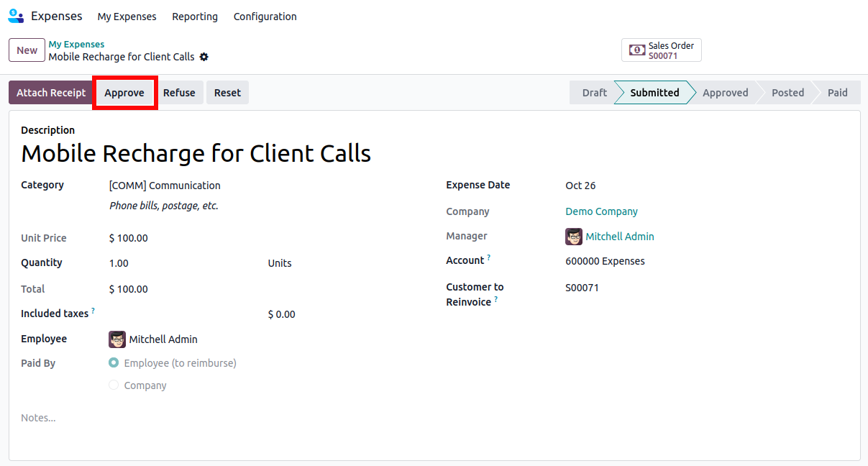The image size is (868, 466).
Task: Open the gear actions menu beside title
Action: 204,57
